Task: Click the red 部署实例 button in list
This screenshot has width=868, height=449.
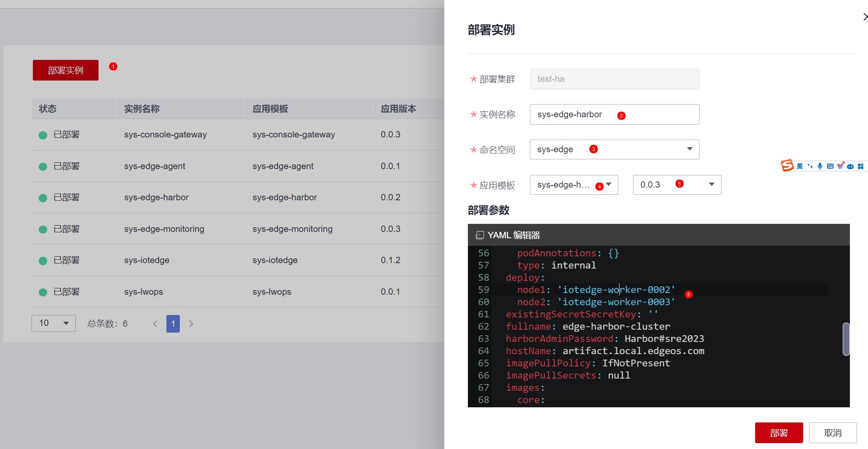Action: [x=66, y=70]
